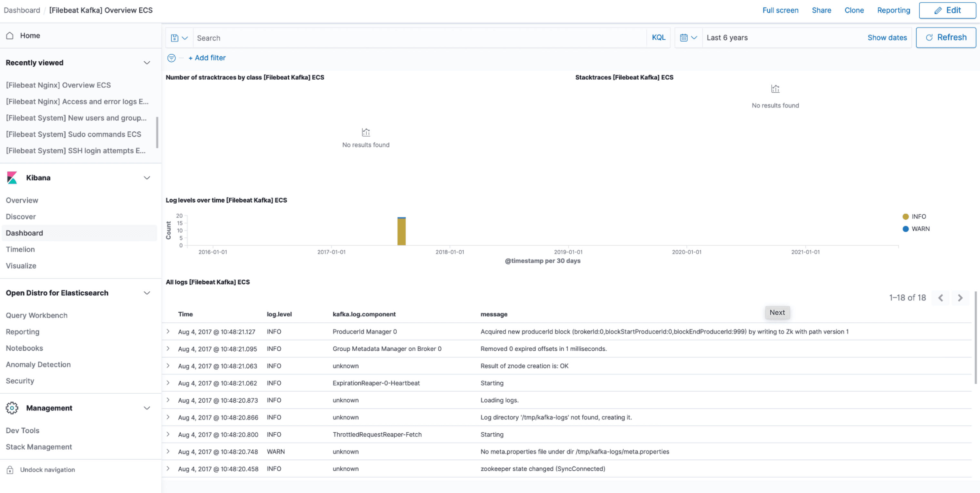Click the Refresh button
The height and width of the screenshot is (493, 980).
point(946,37)
